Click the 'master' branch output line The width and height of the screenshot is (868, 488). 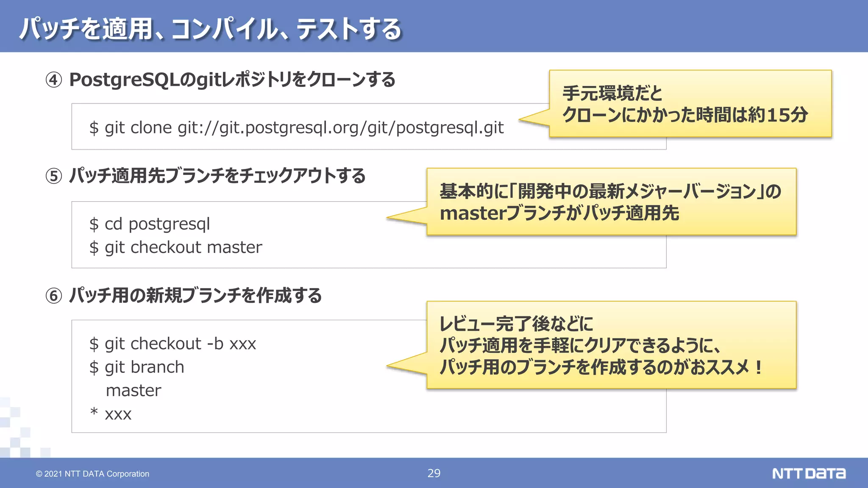pyautogui.click(x=134, y=391)
